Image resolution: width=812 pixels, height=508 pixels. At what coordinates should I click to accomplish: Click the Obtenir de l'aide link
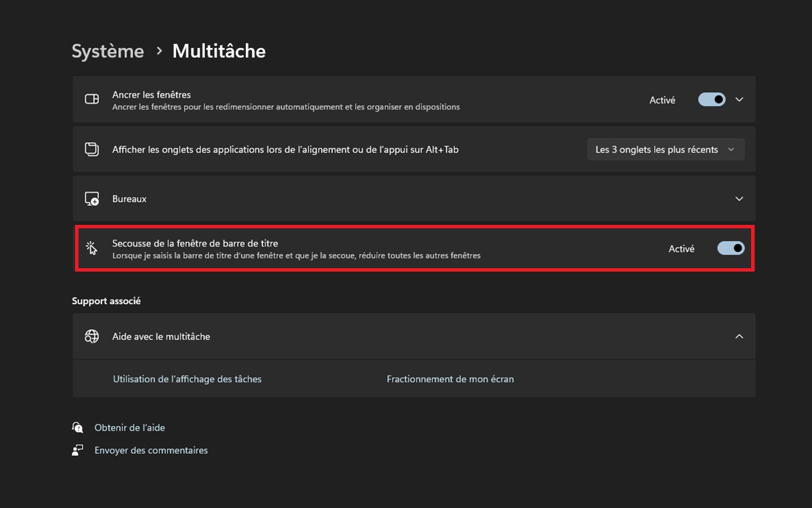[x=130, y=428]
